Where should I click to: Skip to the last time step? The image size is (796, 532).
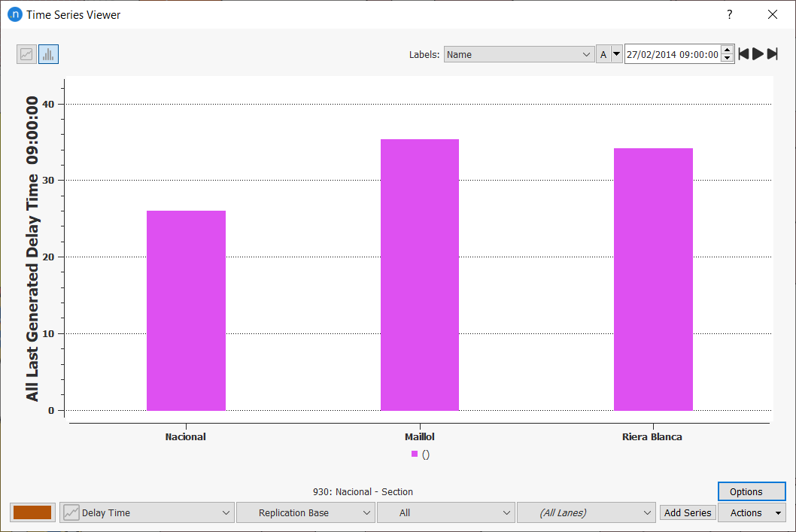click(x=773, y=54)
